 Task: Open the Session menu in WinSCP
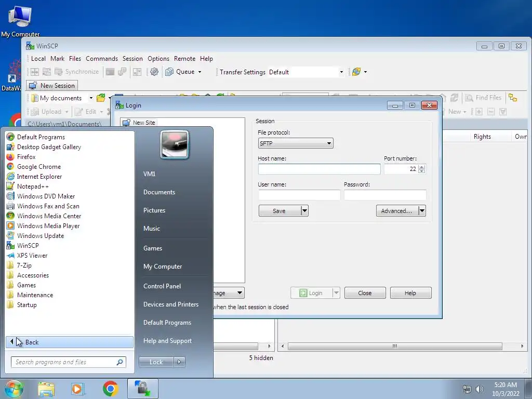click(132, 59)
